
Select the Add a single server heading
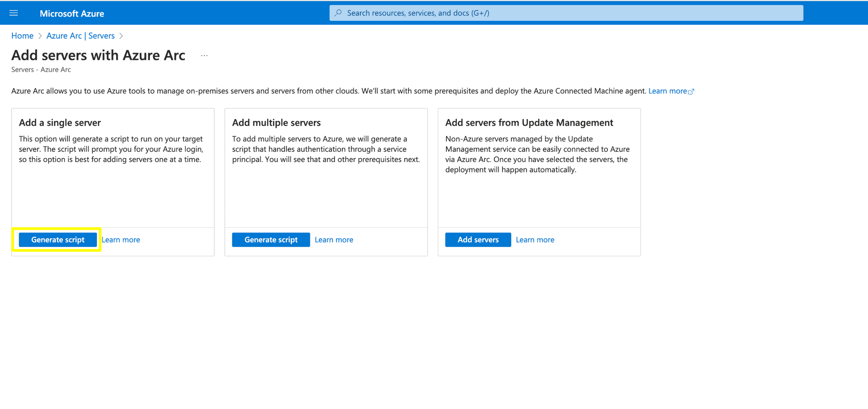coord(60,123)
